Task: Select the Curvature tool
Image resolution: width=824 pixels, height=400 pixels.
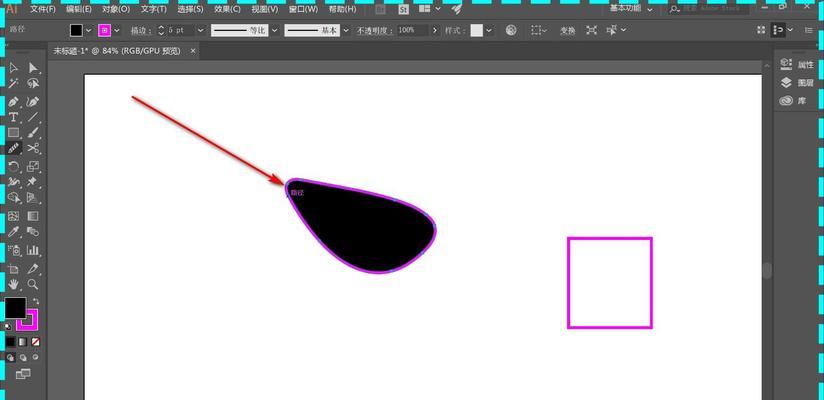Action: click(33, 101)
